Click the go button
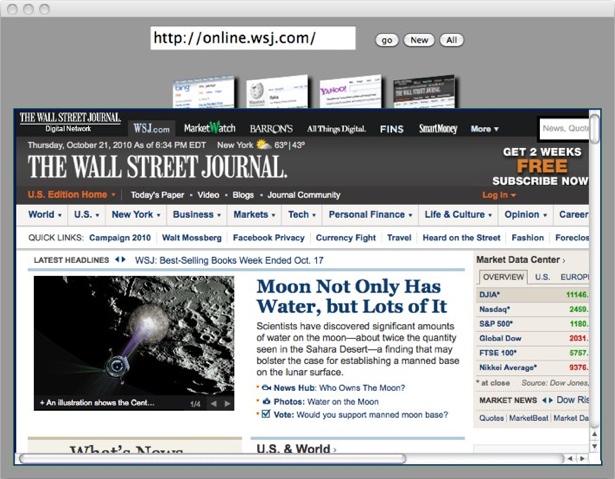The width and height of the screenshot is (615, 479). click(x=387, y=40)
